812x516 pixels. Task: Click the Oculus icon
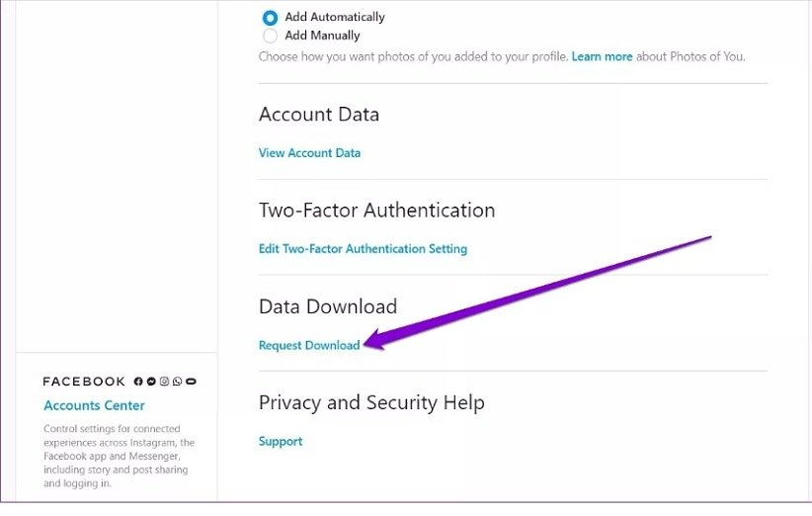point(191,382)
